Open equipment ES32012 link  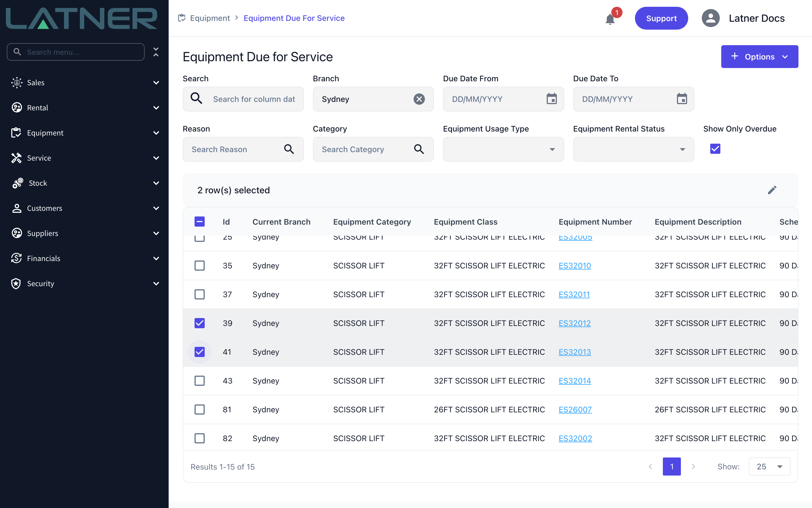575,323
